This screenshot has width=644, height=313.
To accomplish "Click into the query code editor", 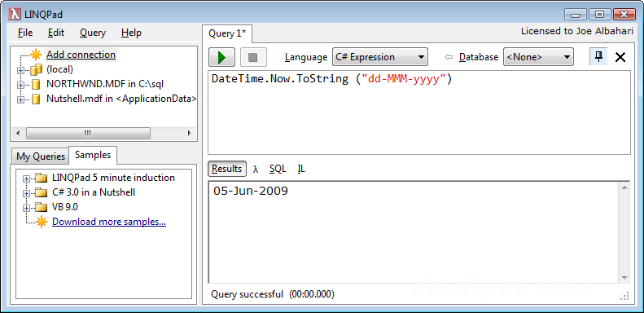I will pyautogui.click(x=419, y=112).
